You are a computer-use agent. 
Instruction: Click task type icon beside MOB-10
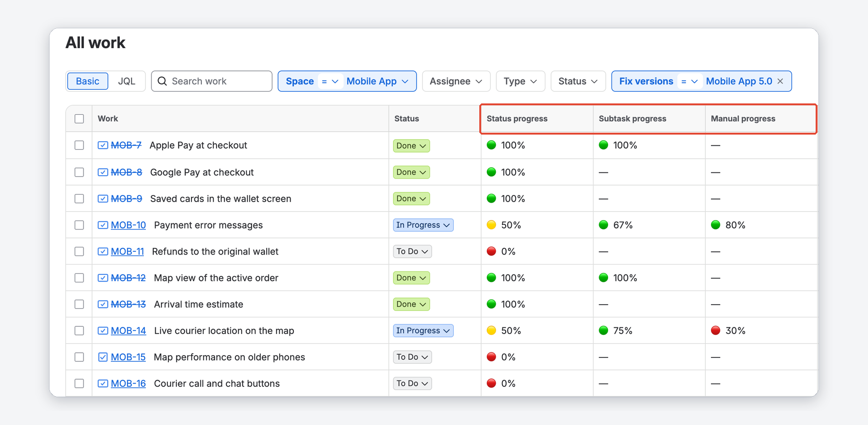pos(103,225)
